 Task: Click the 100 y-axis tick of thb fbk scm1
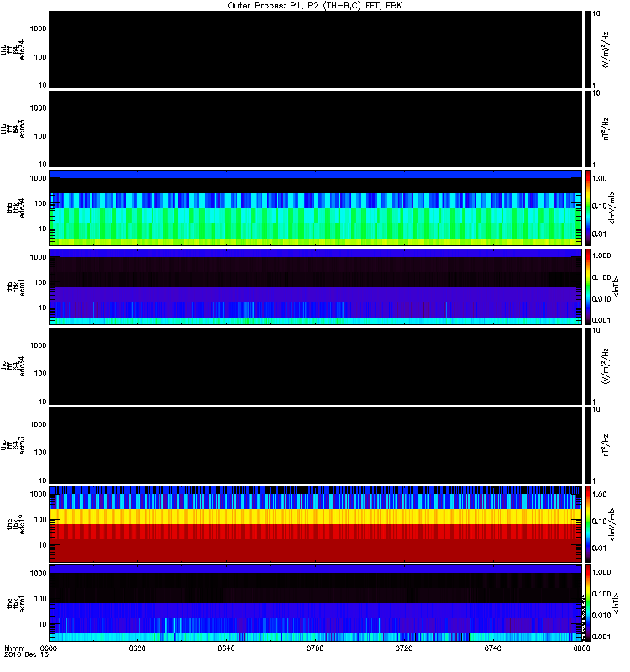click(x=40, y=282)
